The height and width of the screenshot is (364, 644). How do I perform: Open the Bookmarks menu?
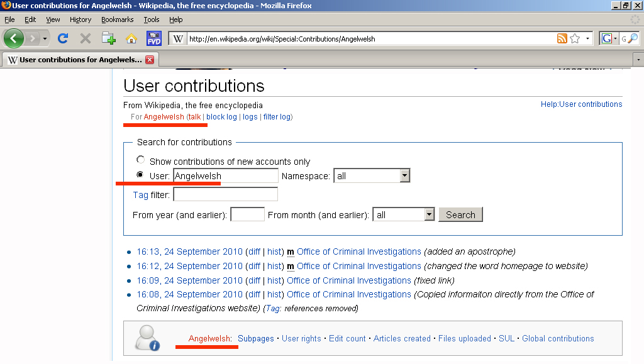point(118,19)
